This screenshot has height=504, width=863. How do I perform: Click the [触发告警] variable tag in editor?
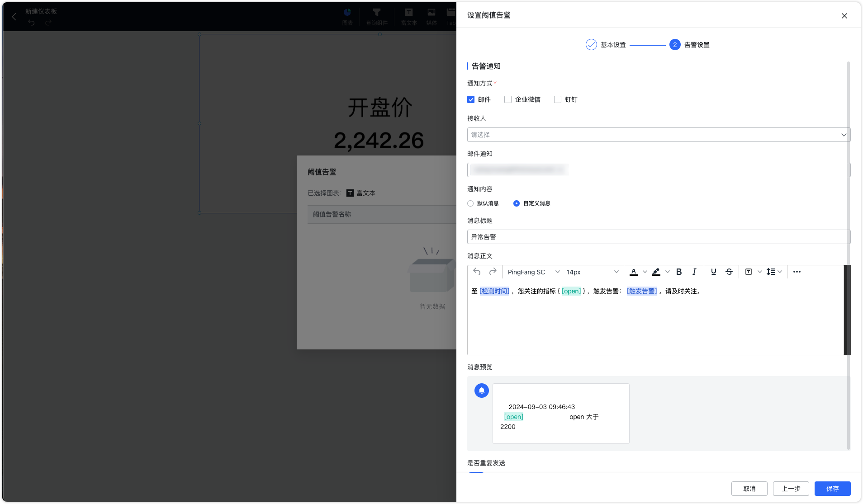pos(642,291)
